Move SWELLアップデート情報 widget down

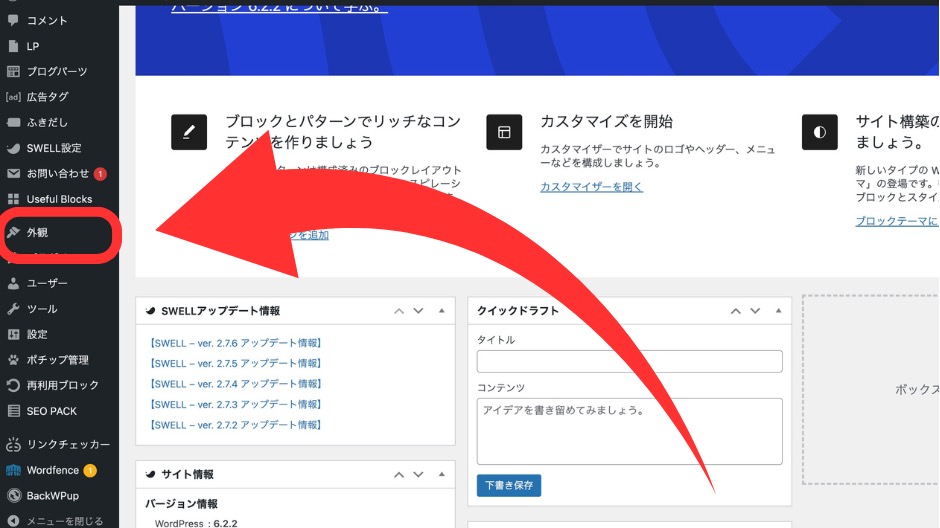point(418,311)
